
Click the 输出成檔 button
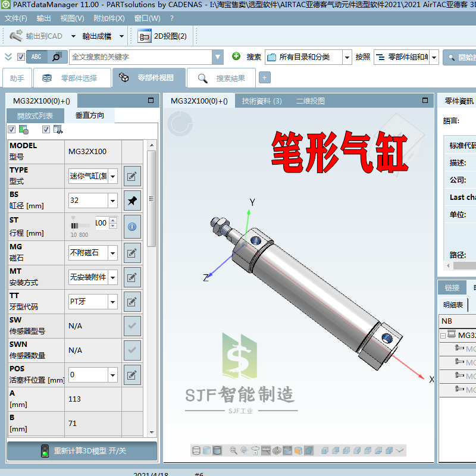tap(96, 36)
